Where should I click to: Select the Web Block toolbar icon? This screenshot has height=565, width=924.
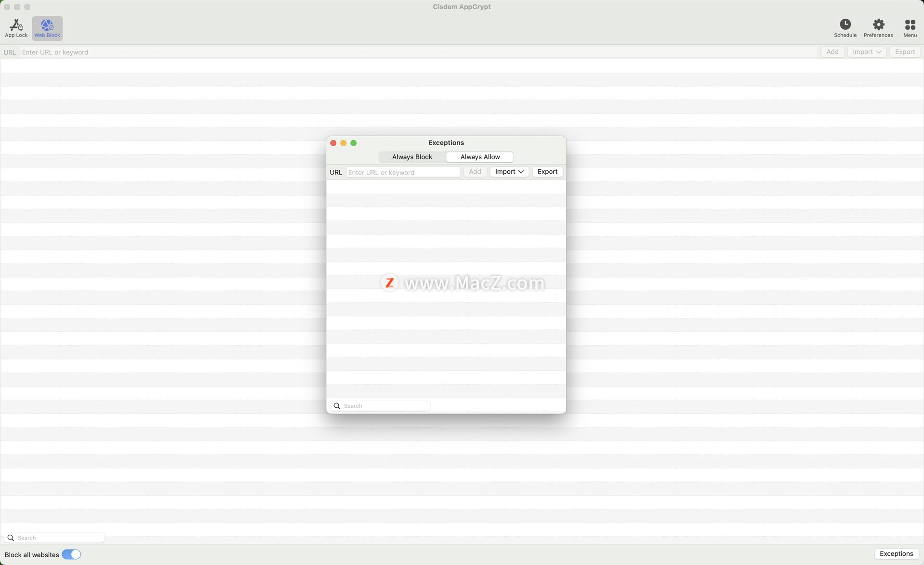pos(47,28)
